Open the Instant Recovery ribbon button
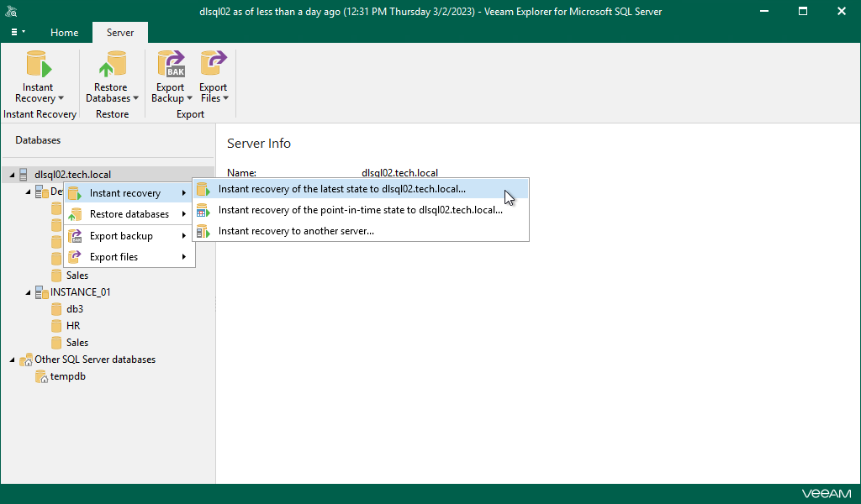 [x=39, y=76]
